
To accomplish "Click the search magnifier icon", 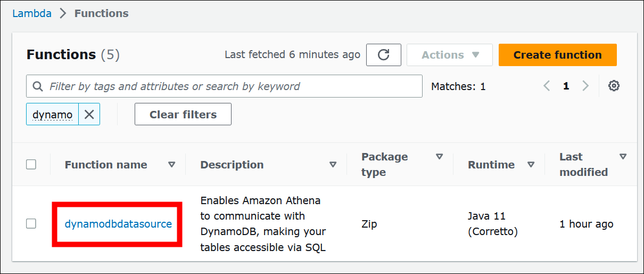I will click(38, 86).
